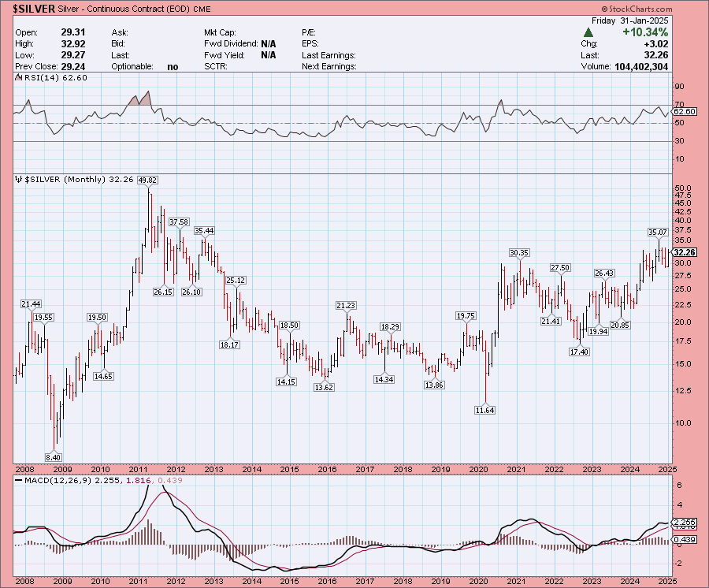Screen dimensions: 709x588
Task: Click the 35.44 price annotation
Action: 204,231
